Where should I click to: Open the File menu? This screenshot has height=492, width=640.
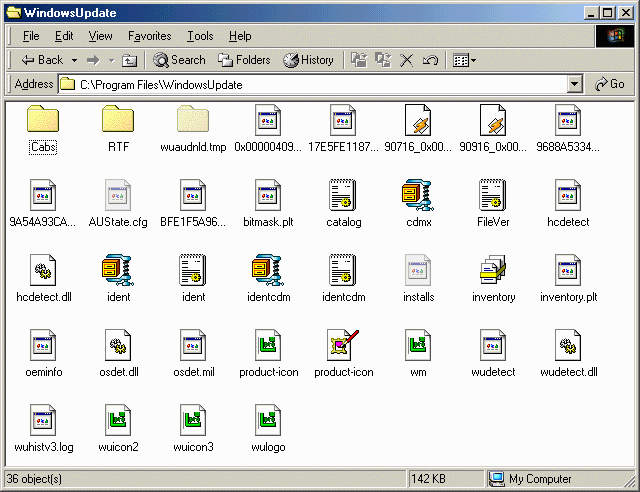coord(31,36)
